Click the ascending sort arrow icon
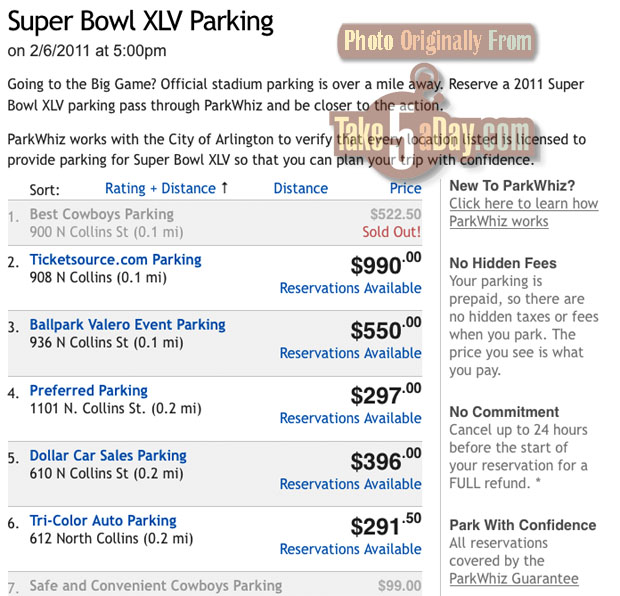620x596 pixels. point(225,187)
